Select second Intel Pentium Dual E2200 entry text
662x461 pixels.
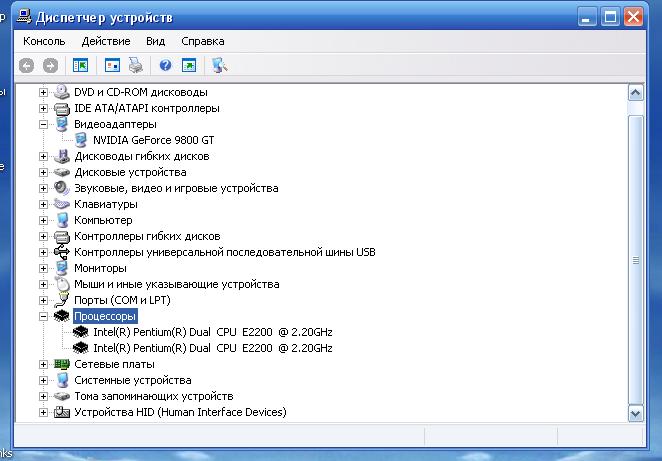click(x=213, y=348)
